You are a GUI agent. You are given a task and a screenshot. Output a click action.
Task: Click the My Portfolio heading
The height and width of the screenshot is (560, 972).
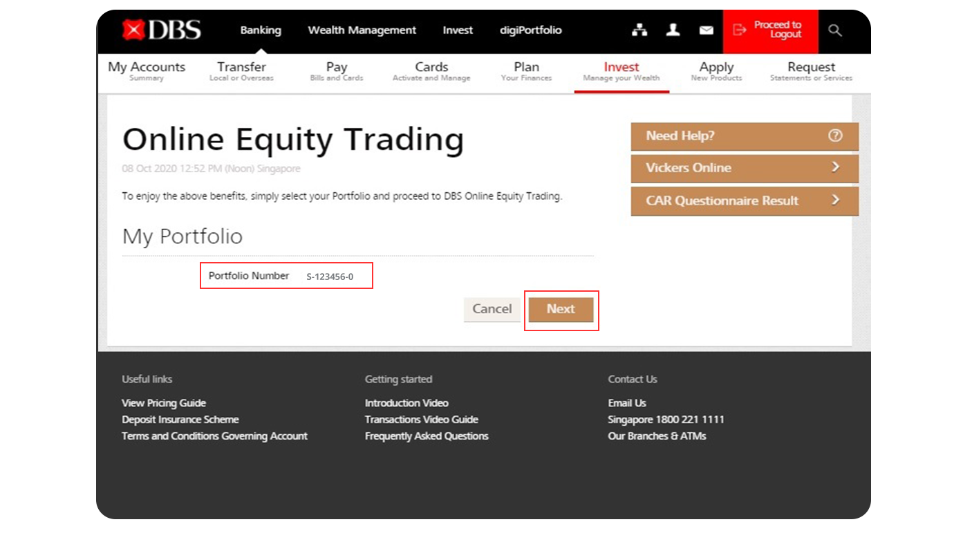(183, 237)
